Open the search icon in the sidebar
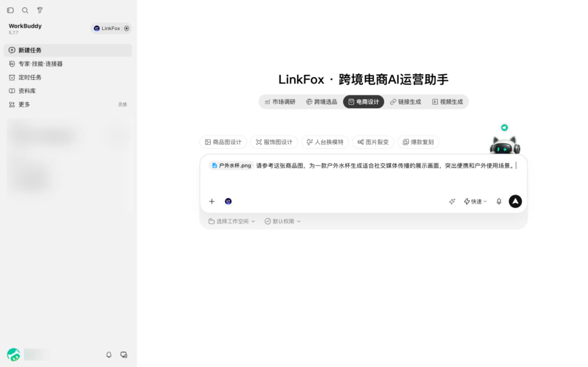The width and height of the screenshot is (588, 367). 25,10
